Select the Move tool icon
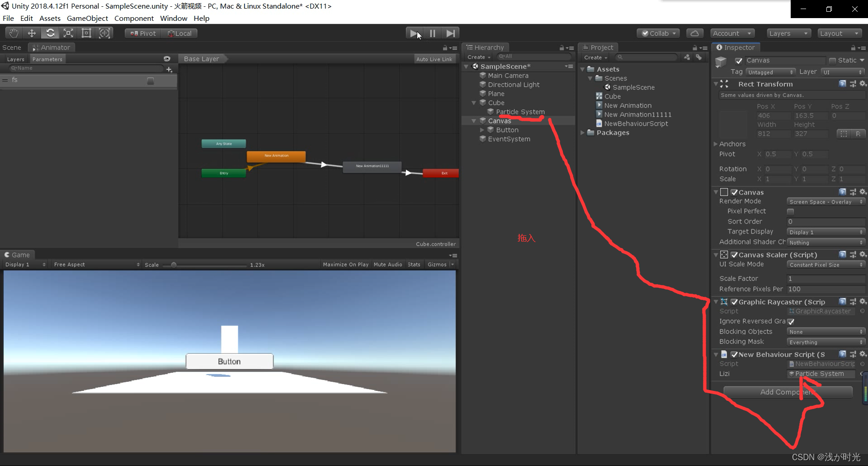 click(32, 33)
